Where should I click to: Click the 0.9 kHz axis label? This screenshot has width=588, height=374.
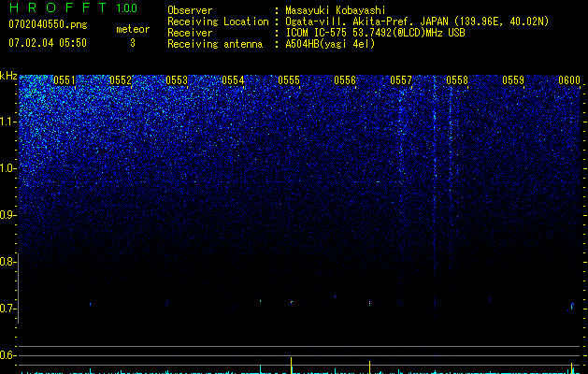(x=7, y=215)
